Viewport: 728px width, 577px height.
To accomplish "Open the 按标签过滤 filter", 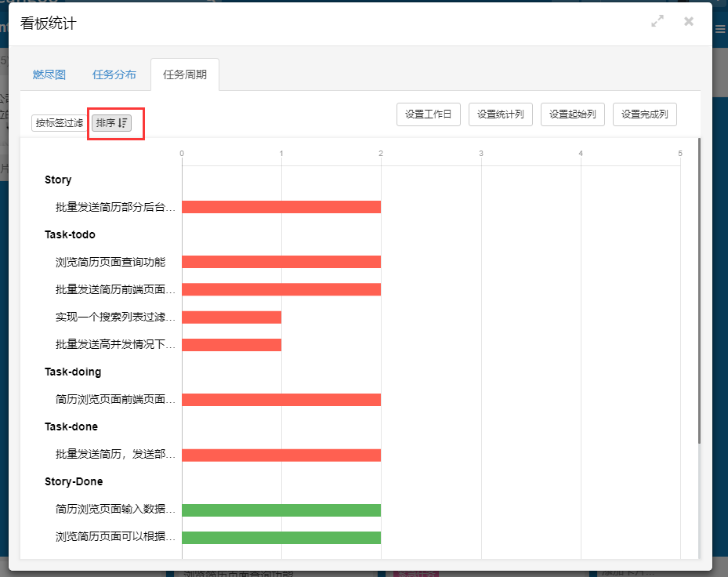I will [60, 123].
